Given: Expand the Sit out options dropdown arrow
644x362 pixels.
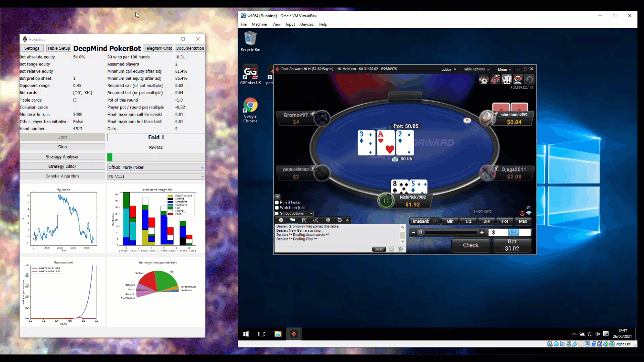Looking at the screenshot, I should pyautogui.click(x=311, y=214).
